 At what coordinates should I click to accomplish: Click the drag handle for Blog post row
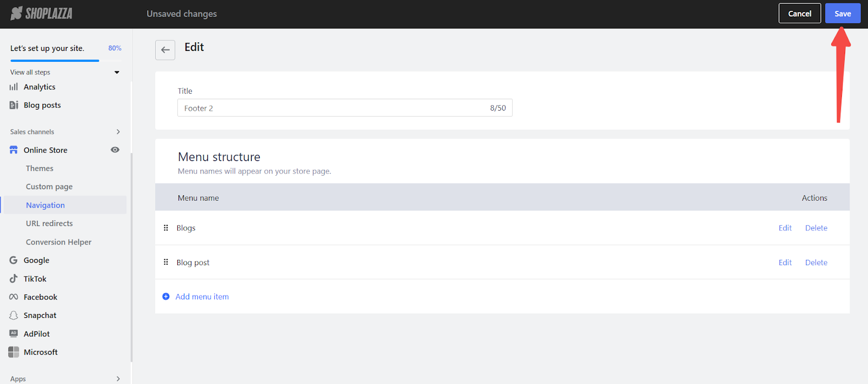pyautogui.click(x=166, y=262)
